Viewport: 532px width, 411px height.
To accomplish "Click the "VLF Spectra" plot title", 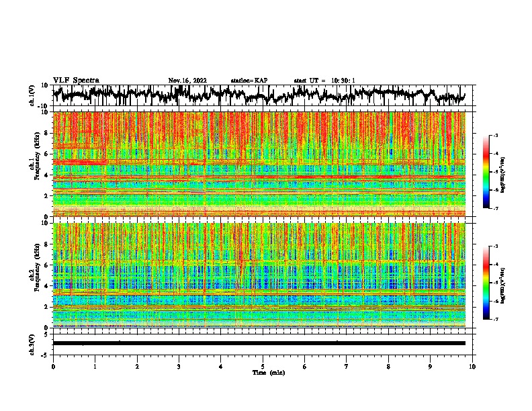I will [77, 81].
